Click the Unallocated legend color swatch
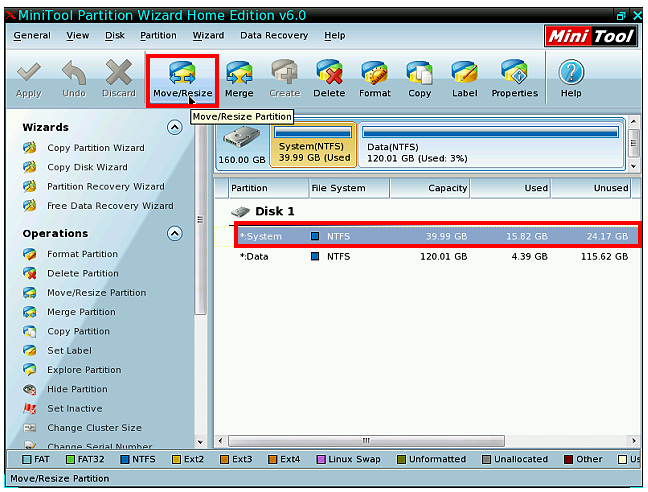Viewport: 648px width, 492px height. [x=487, y=459]
